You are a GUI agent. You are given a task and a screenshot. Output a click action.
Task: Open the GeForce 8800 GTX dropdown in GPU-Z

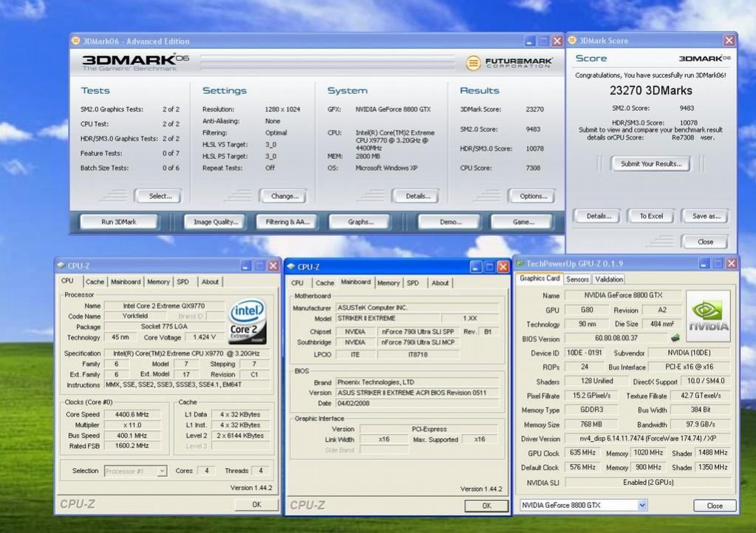point(642,505)
